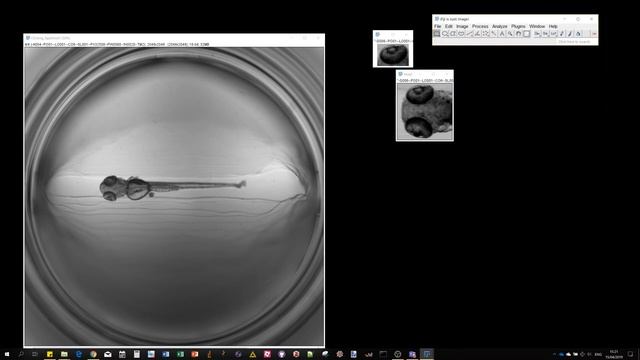This screenshot has width=640, height=360.
Task: Select the Freehand selection tool in Fiji
Action: [x=461, y=34]
